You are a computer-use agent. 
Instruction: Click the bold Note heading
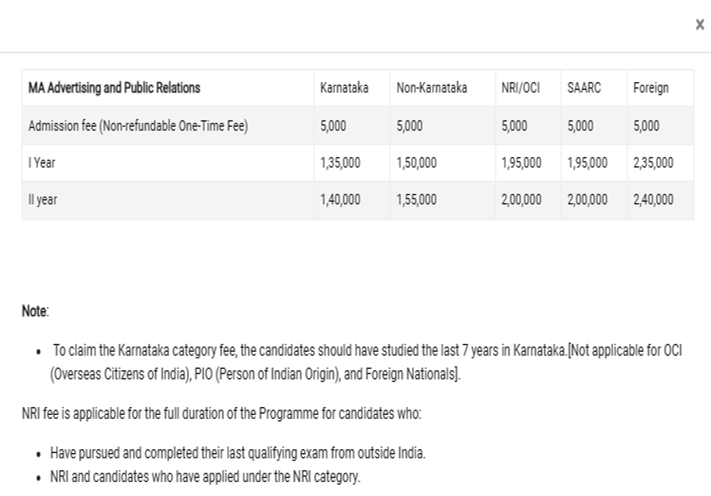click(35, 312)
